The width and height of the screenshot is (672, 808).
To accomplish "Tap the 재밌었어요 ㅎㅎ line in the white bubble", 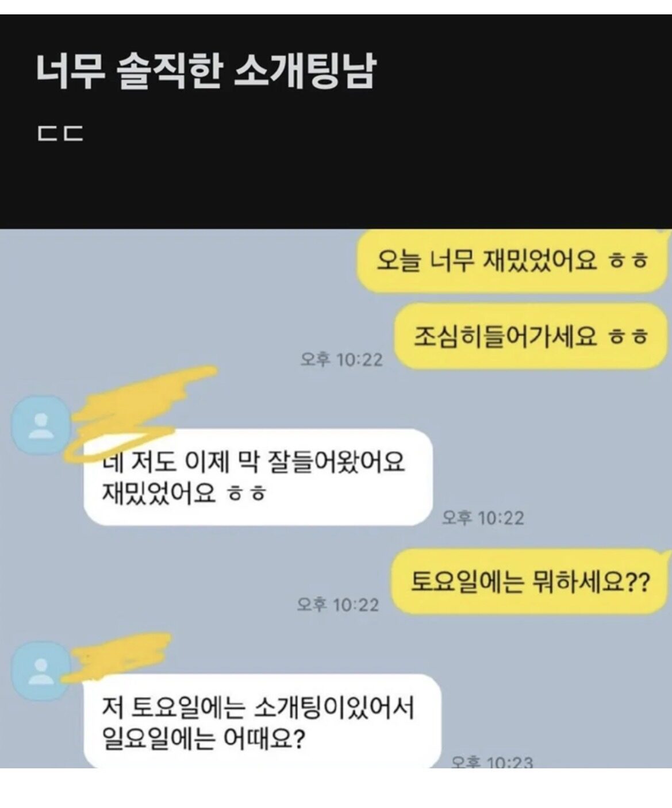I will pos(183,493).
